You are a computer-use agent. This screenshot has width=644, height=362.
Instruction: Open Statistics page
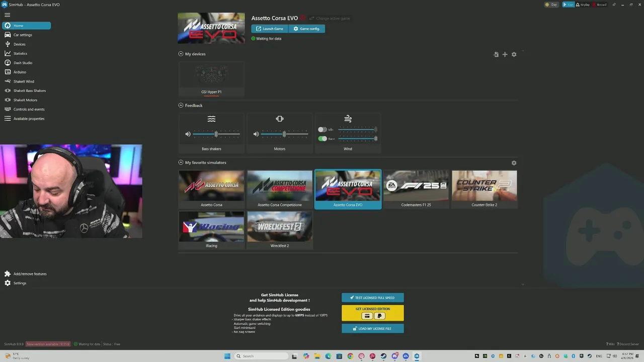[20, 53]
